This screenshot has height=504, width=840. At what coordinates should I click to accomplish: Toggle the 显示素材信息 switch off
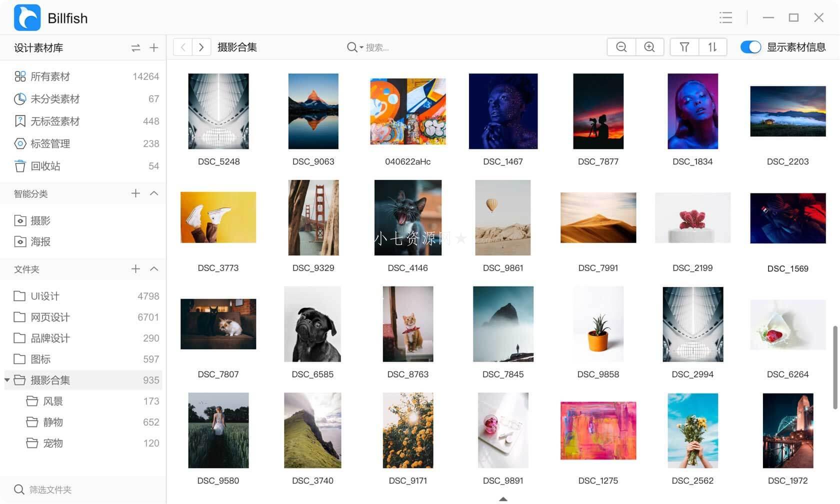750,46
